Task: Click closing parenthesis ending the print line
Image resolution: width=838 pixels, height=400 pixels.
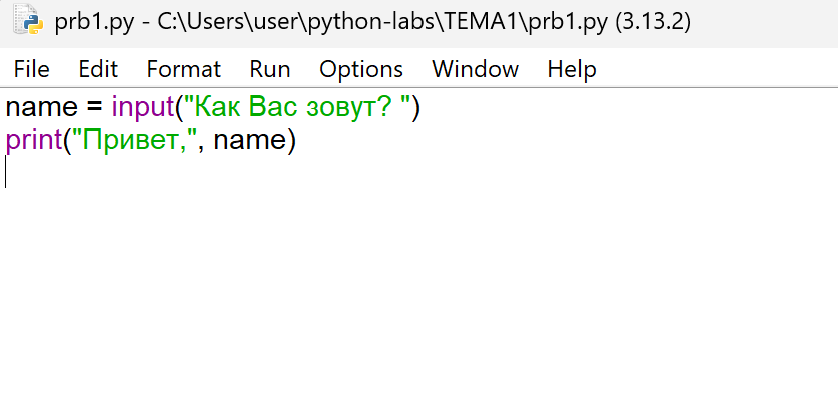Action: 291,141
